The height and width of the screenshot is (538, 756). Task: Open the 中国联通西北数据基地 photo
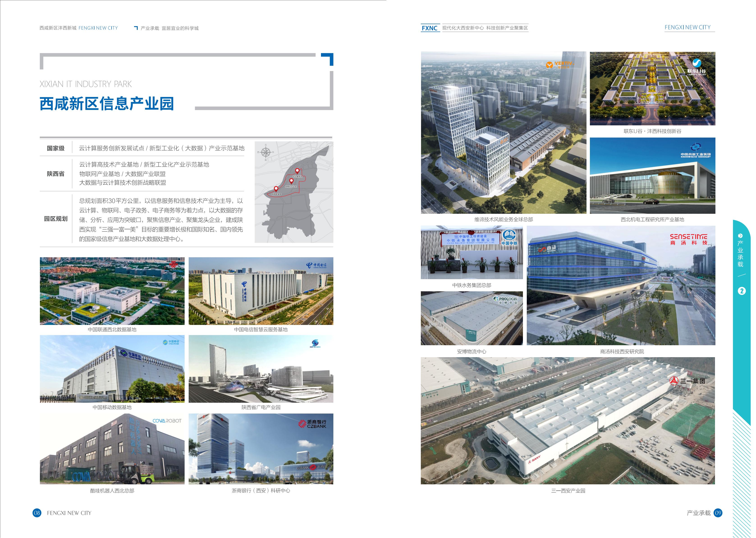pyautogui.click(x=112, y=291)
